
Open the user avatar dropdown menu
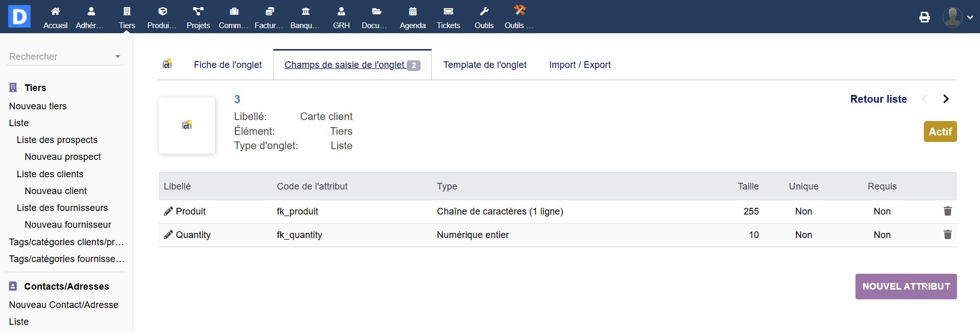click(958, 17)
